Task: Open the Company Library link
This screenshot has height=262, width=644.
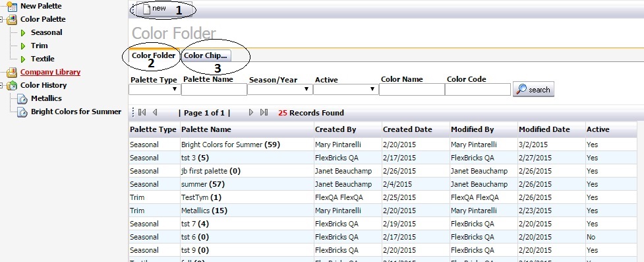Action: coord(51,72)
